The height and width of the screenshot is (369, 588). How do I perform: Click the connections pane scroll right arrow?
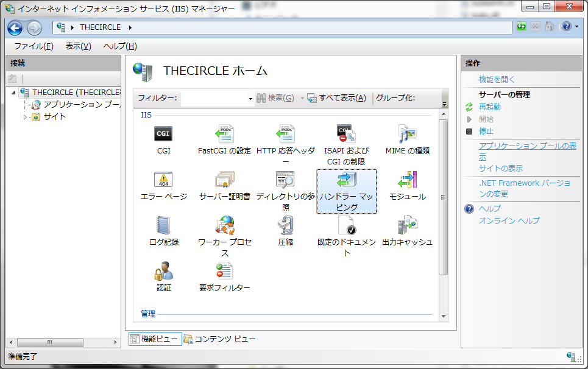116,342
